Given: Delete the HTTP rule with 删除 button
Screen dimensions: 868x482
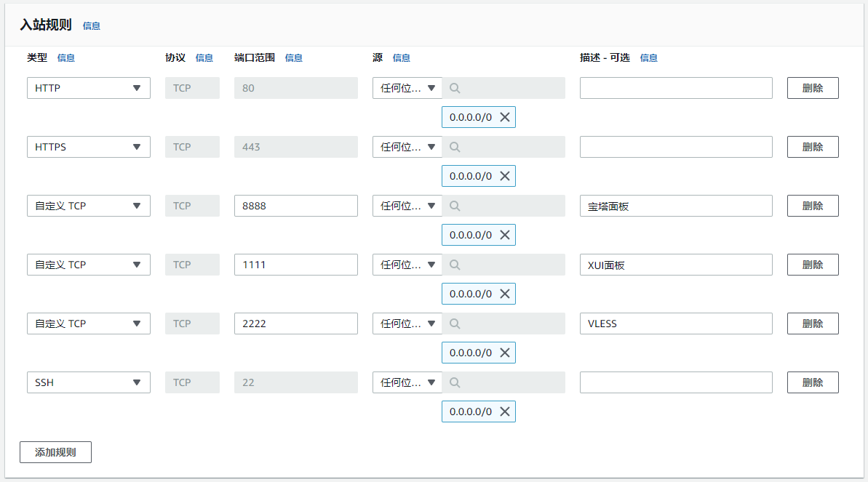Looking at the screenshot, I should pos(812,88).
